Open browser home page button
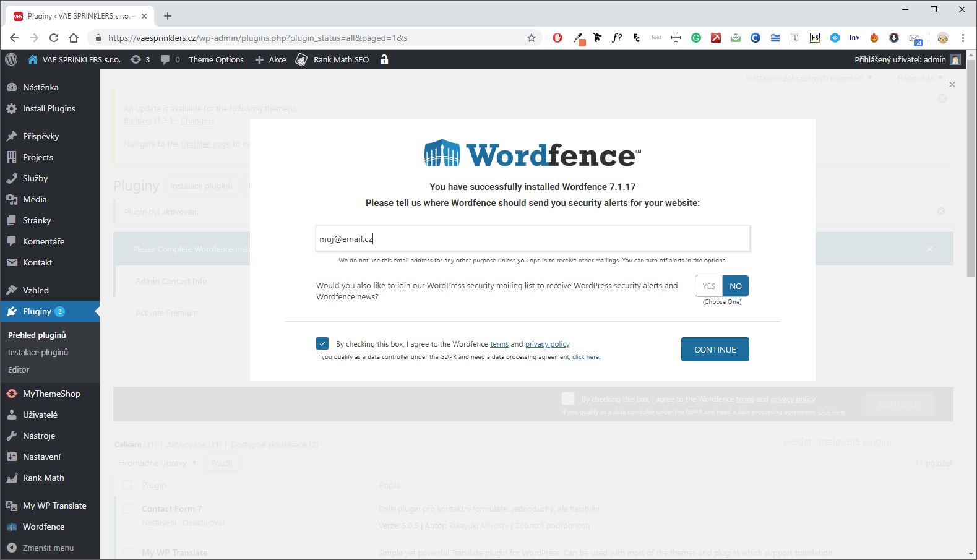The height and width of the screenshot is (560, 977). (74, 38)
